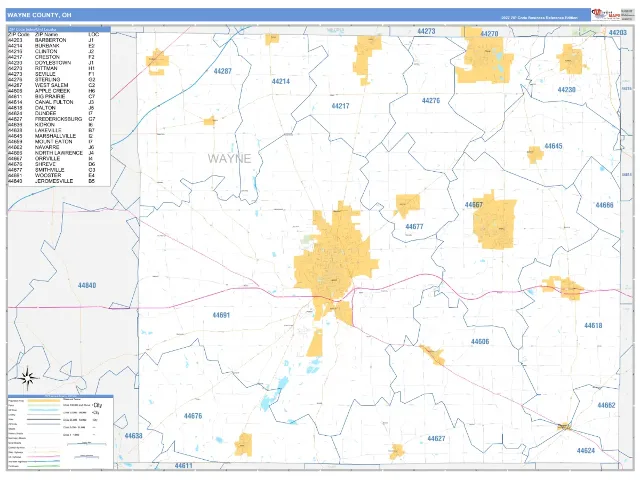
Task: Select the DALTON row in the ZIP index
Action: click(51, 108)
